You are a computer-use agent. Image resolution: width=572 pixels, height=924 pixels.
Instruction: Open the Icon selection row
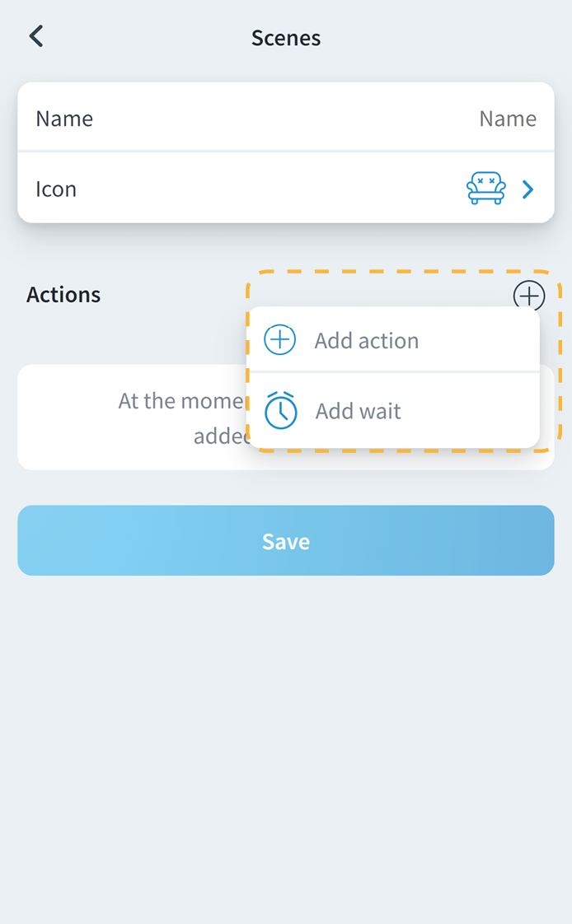[285, 189]
